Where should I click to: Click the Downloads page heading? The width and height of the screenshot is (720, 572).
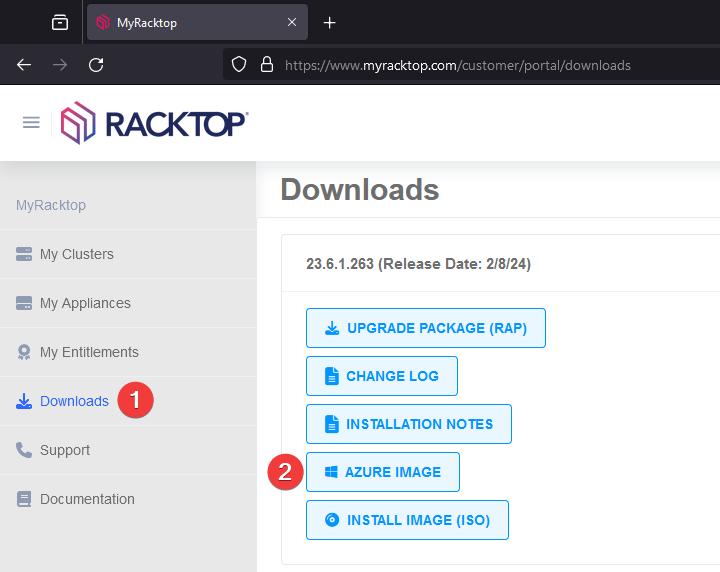pos(360,190)
